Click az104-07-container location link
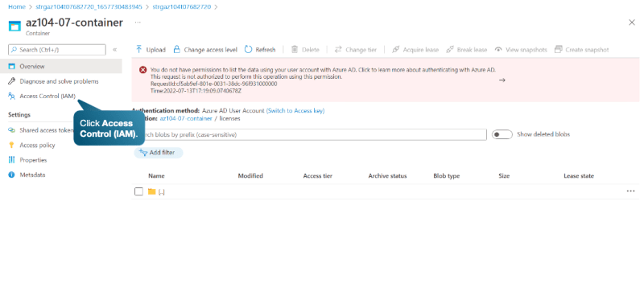The height and width of the screenshot is (296, 644). coord(186,118)
